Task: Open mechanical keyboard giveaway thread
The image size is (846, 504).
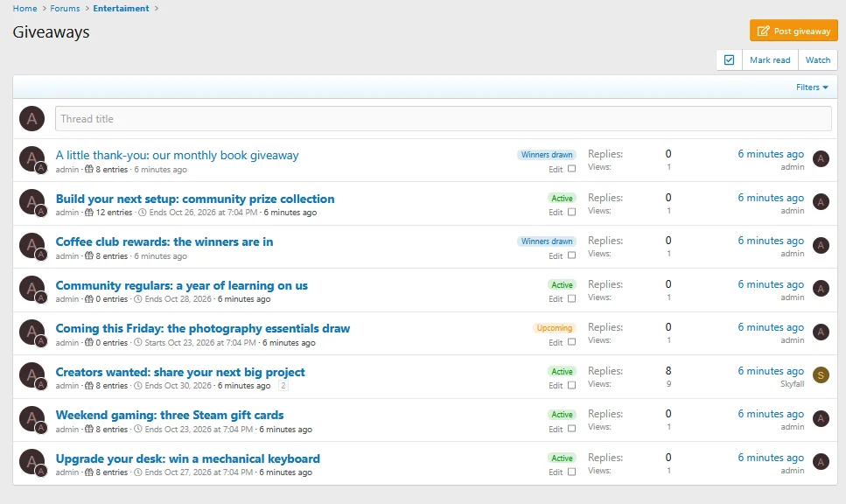Action: (x=188, y=458)
